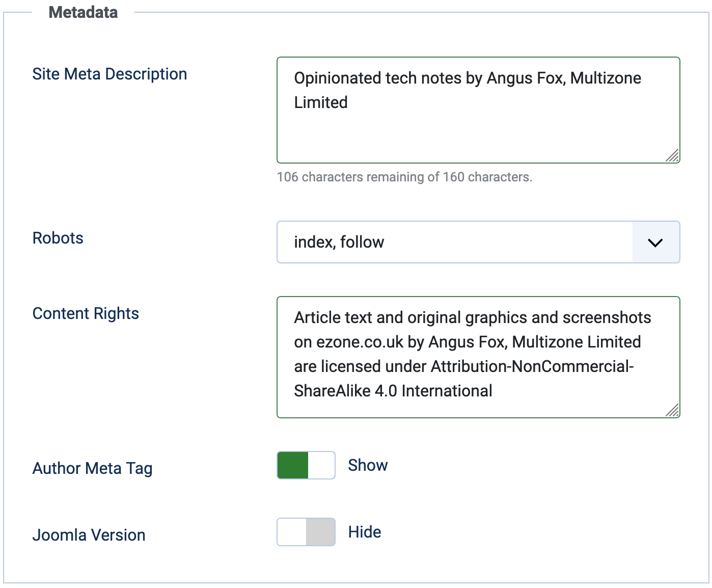
Task: Click the characters remaining counter text
Action: [x=404, y=177]
